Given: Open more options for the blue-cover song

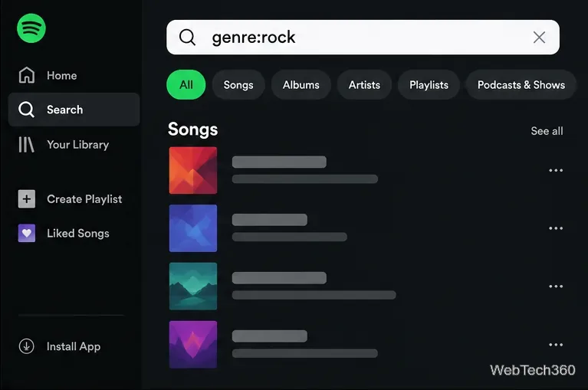Looking at the screenshot, I should (x=556, y=228).
